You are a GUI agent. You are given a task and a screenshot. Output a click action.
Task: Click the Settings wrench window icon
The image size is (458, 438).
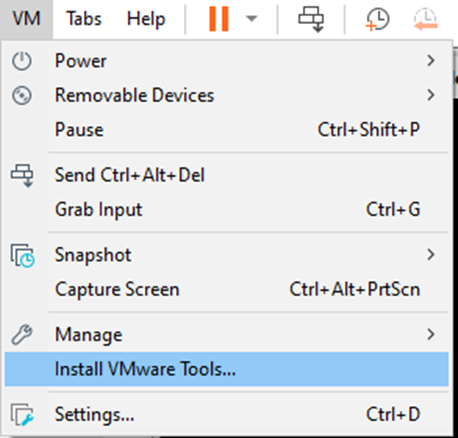(22, 415)
